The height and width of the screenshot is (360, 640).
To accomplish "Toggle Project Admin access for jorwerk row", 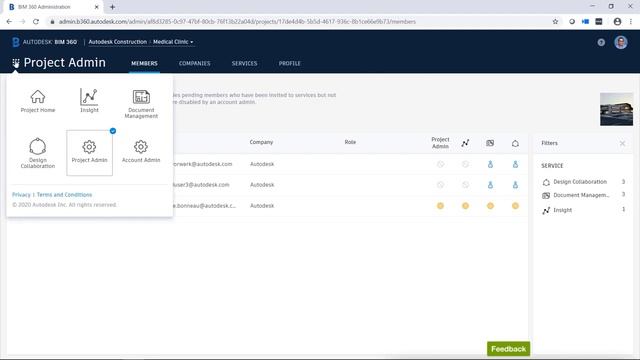I will 440,164.
